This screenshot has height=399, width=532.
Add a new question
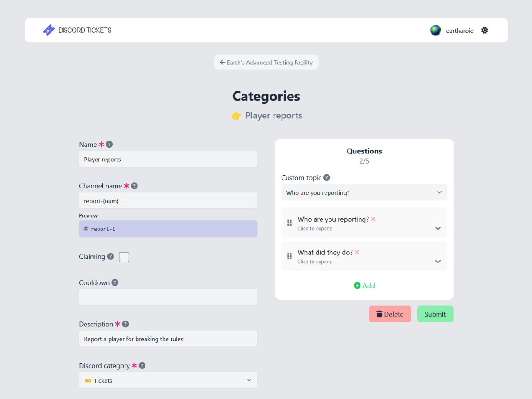(364, 286)
